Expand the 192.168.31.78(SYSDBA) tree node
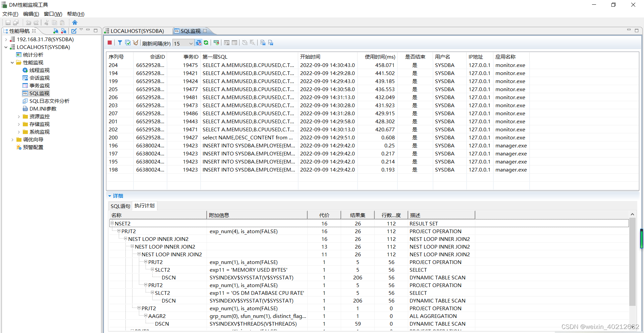Image resolution: width=644 pixels, height=333 pixels. point(6,40)
